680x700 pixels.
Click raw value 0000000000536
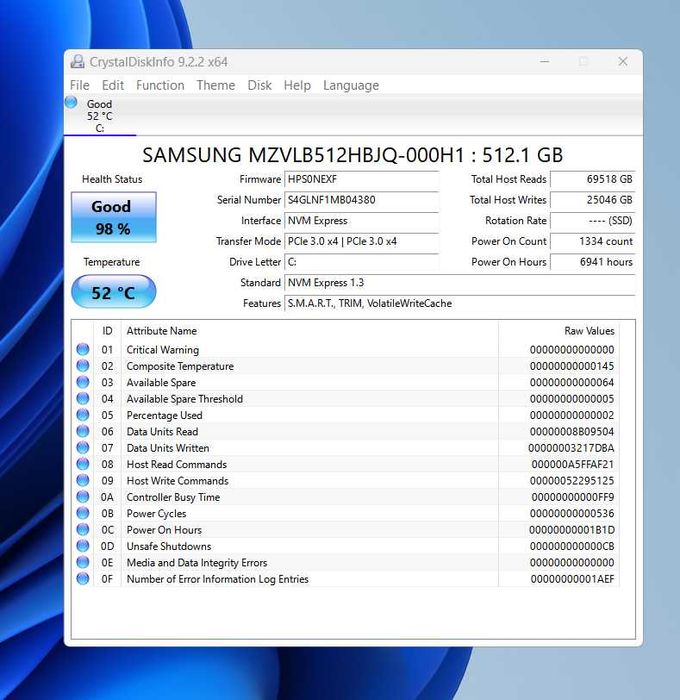572,513
